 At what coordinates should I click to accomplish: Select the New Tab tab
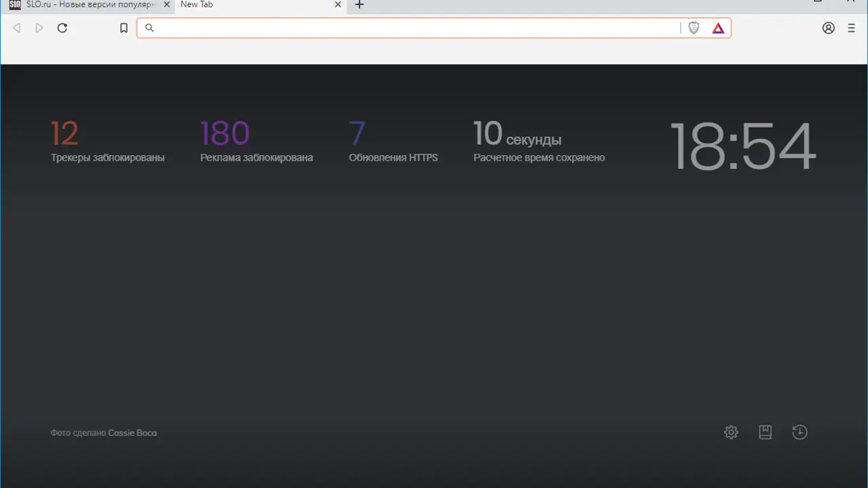click(251, 5)
